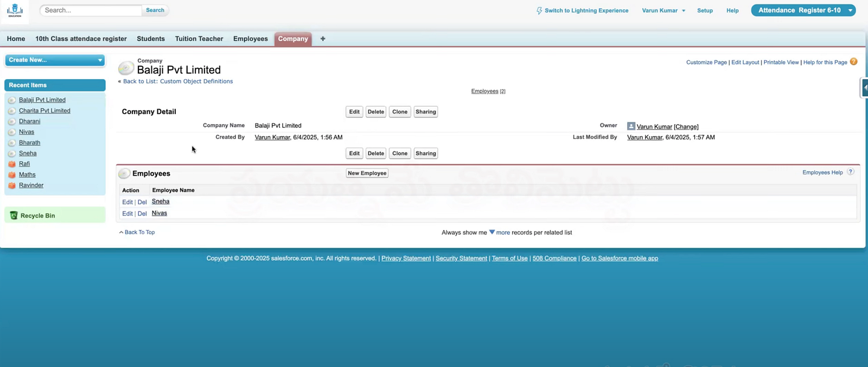Click the search input field
The width and height of the screenshot is (868, 367).
point(91,10)
